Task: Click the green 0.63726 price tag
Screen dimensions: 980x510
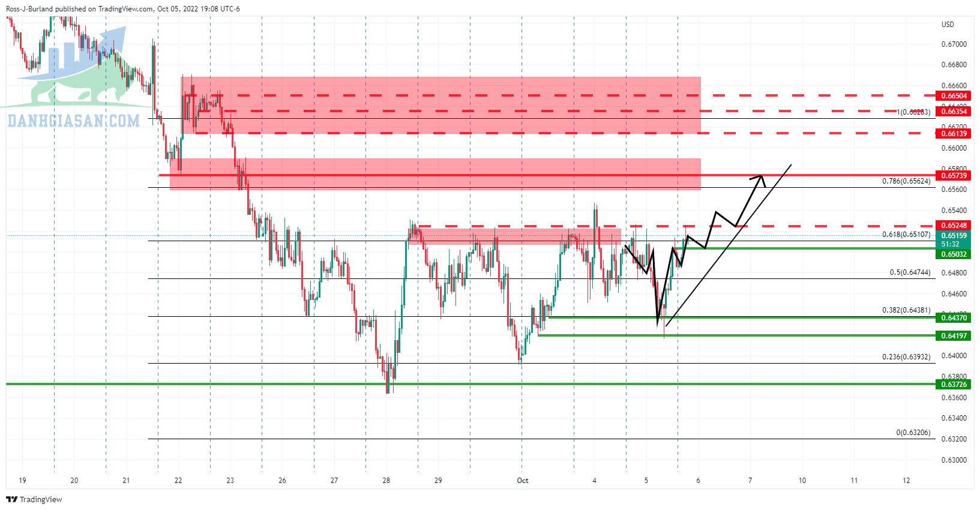Action: (954, 385)
